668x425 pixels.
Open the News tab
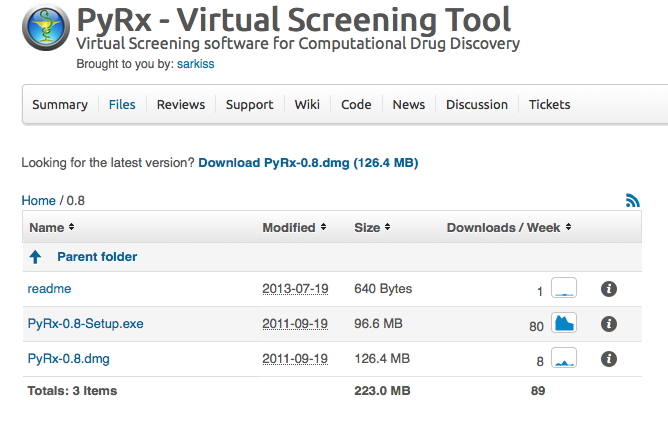(409, 104)
